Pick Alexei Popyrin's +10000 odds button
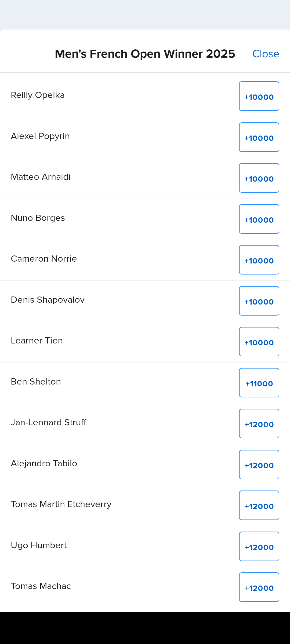 pyautogui.click(x=259, y=137)
